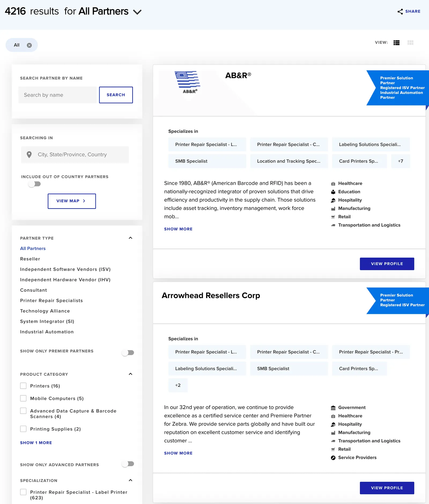Filter by Industrial Automation type
This screenshot has width=429, height=504.
[47, 332]
